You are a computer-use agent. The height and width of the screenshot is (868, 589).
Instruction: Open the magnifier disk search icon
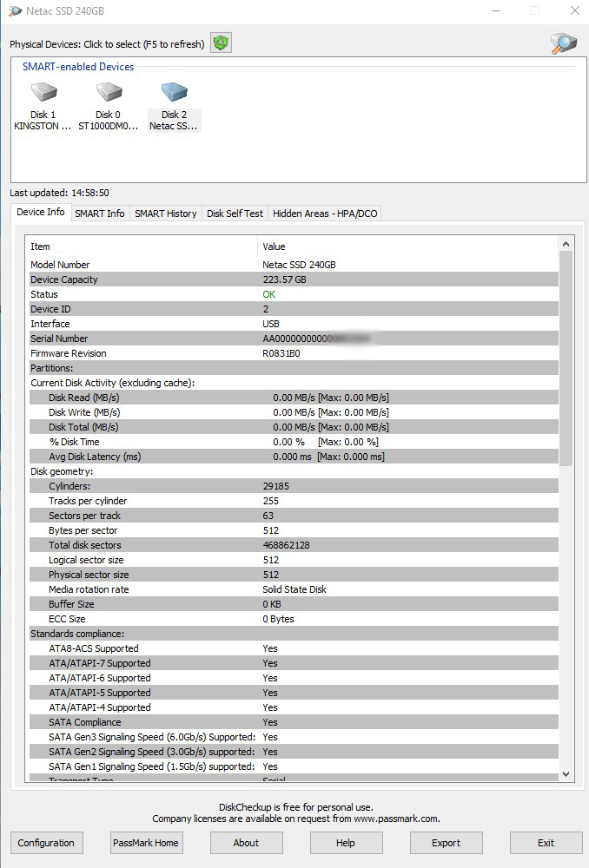[563, 43]
